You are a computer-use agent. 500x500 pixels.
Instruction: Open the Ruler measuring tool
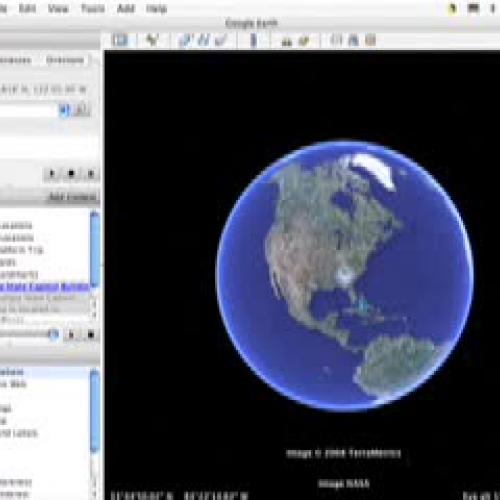click(x=253, y=41)
